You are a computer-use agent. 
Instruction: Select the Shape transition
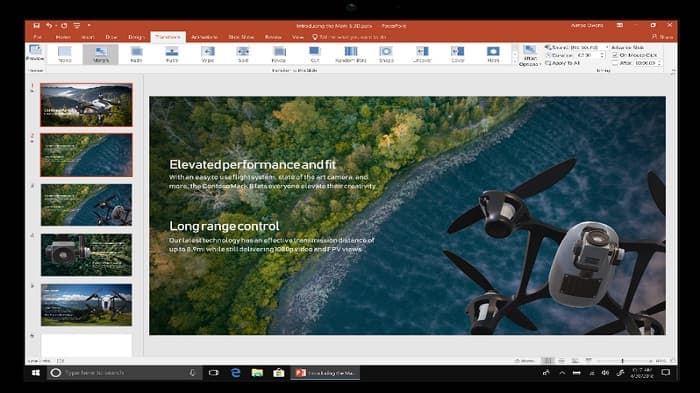pos(386,54)
